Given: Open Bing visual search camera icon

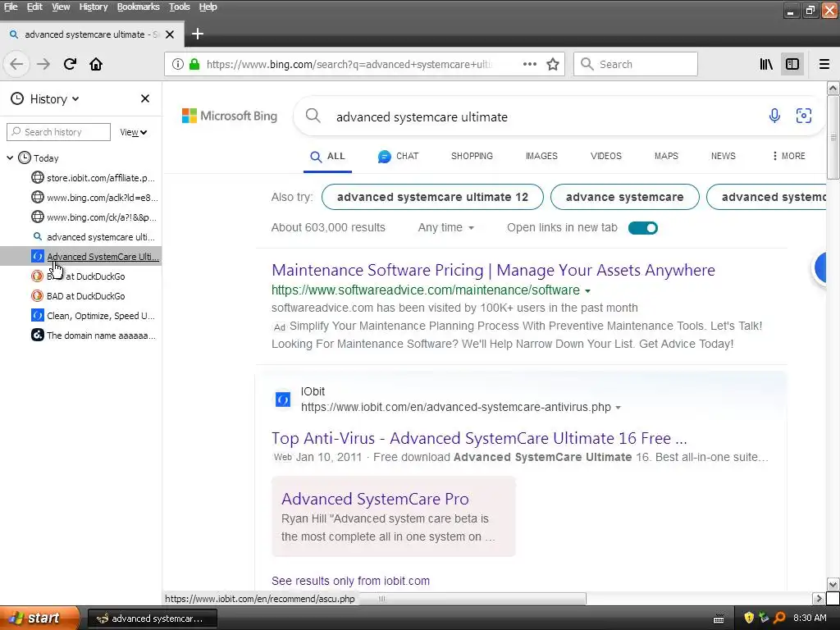Looking at the screenshot, I should (804, 116).
